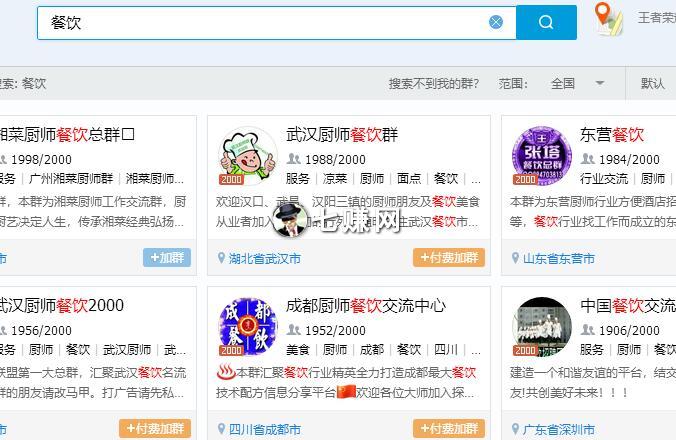This screenshot has height=440, width=676.
Task: Click the 凉菜 tag in 武汉厨师餐饮群
Action: pos(335,178)
